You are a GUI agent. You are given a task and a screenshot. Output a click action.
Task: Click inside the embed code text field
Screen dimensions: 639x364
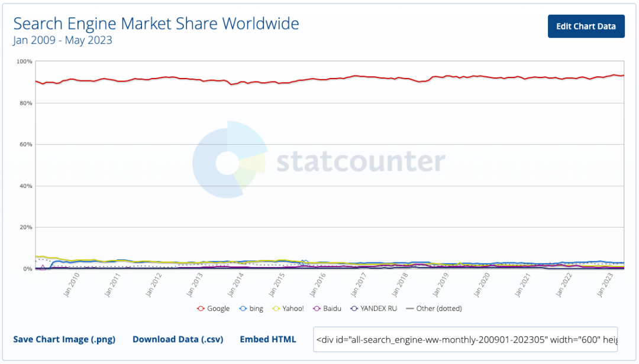click(x=466, y=339)
